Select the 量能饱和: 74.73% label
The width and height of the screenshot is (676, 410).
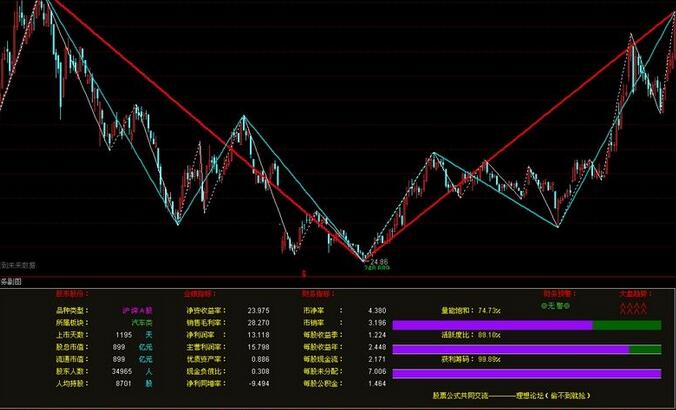point(471,310)
